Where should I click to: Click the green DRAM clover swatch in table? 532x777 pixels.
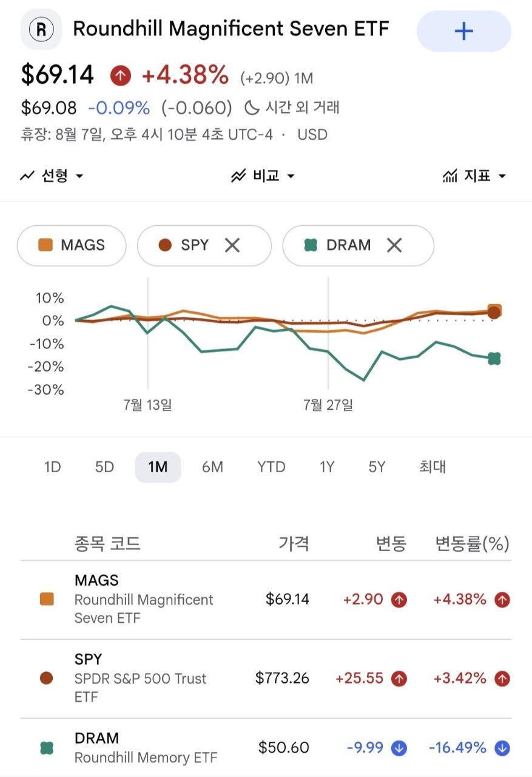point(47,748)
